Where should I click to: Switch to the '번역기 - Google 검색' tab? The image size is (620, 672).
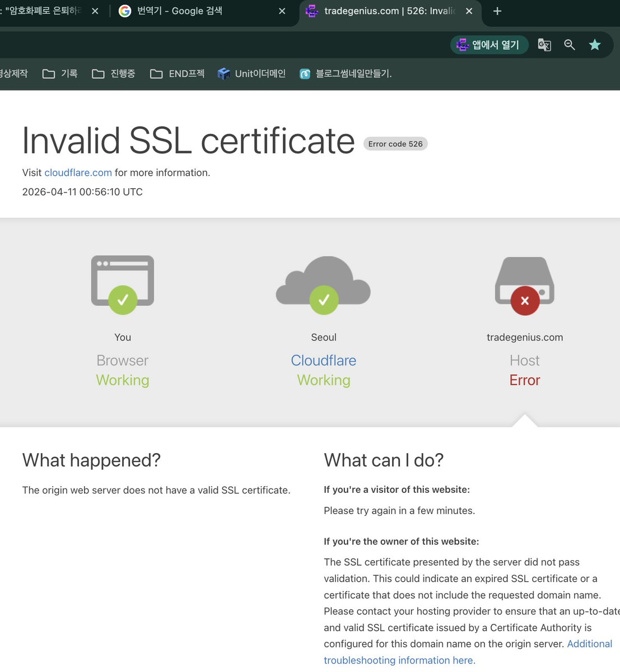click(x=202, y=11)
